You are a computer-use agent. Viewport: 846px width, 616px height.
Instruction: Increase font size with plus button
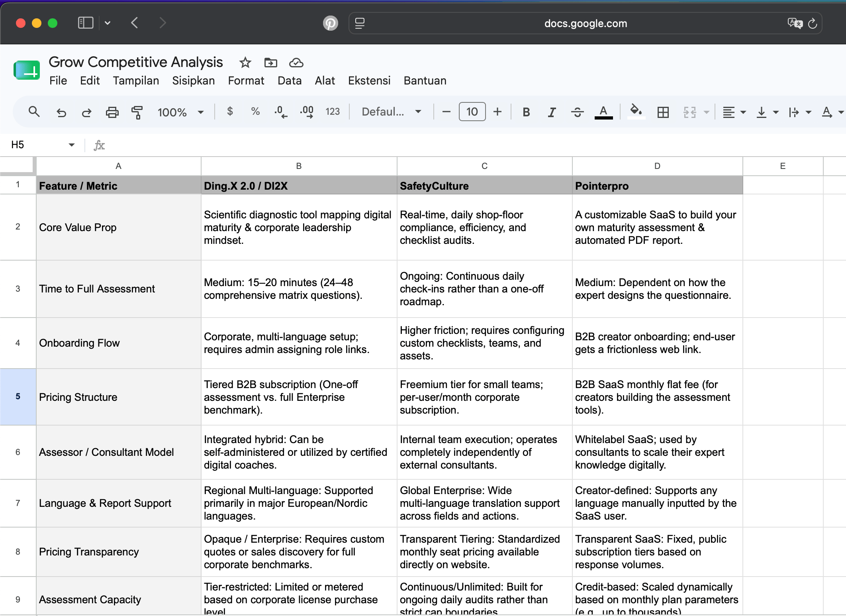click(497, 112)
